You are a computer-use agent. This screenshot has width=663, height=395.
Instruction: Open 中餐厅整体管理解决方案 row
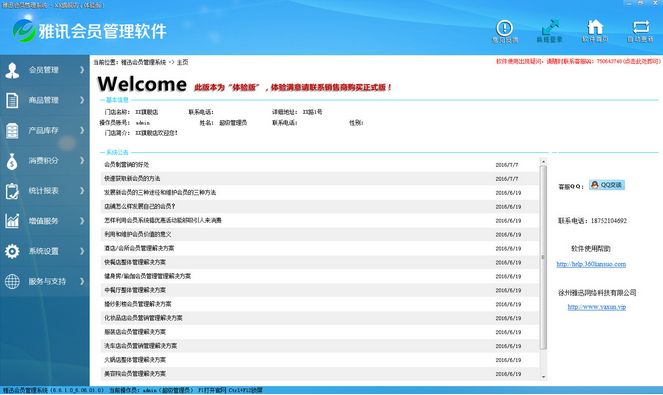(319, 290)
